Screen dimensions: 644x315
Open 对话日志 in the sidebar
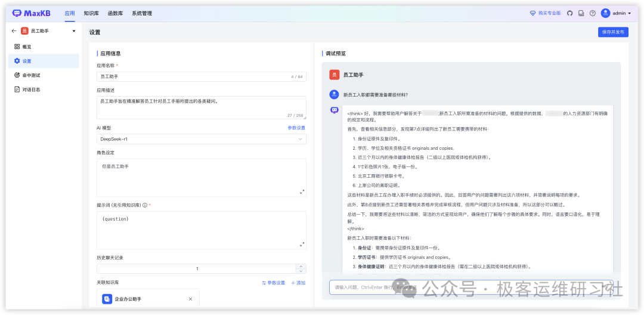point(44,89)
